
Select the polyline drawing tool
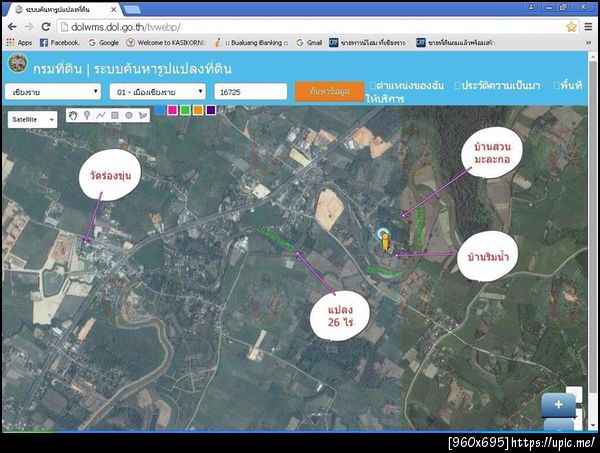[101, 115]
